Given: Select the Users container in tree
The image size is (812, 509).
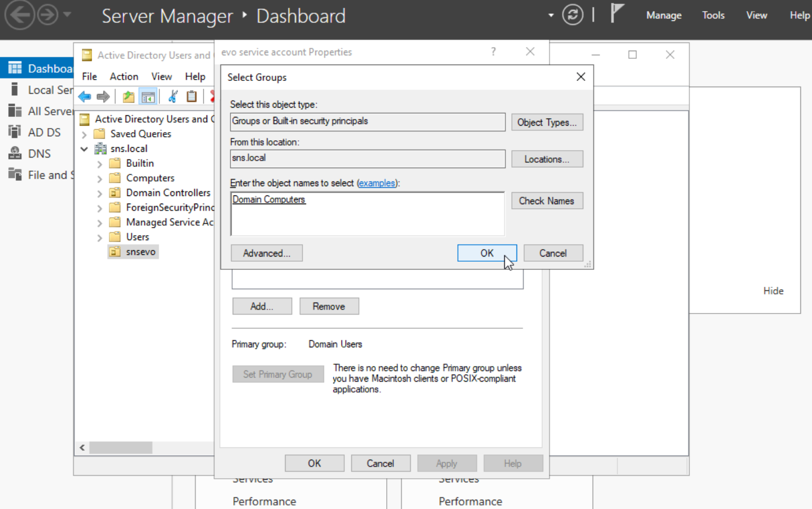Looking at the screenshot, I should point(137,237).
